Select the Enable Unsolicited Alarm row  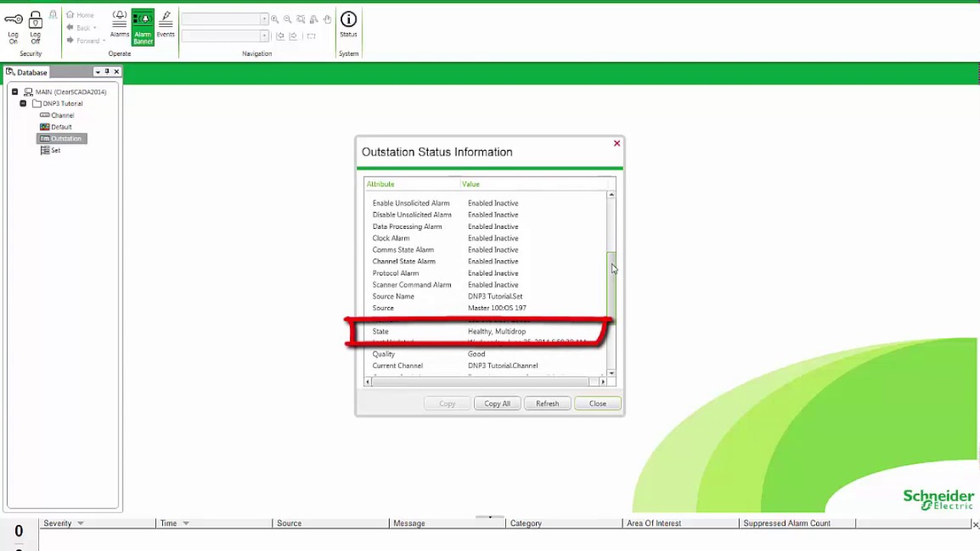click(485, 203)
